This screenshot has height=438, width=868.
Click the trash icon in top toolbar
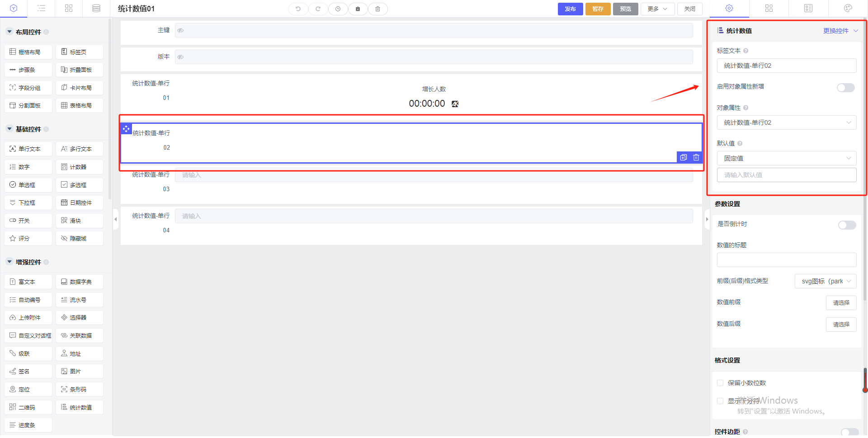point(377,9)
